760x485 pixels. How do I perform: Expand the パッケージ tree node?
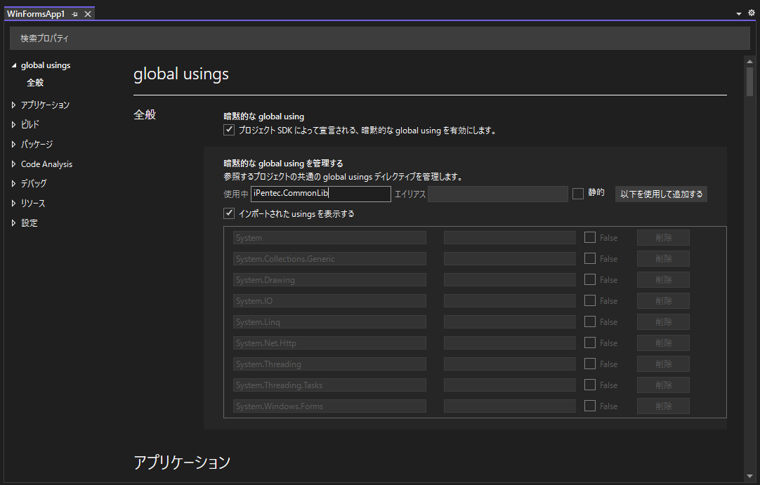click(x=14, y=144)
